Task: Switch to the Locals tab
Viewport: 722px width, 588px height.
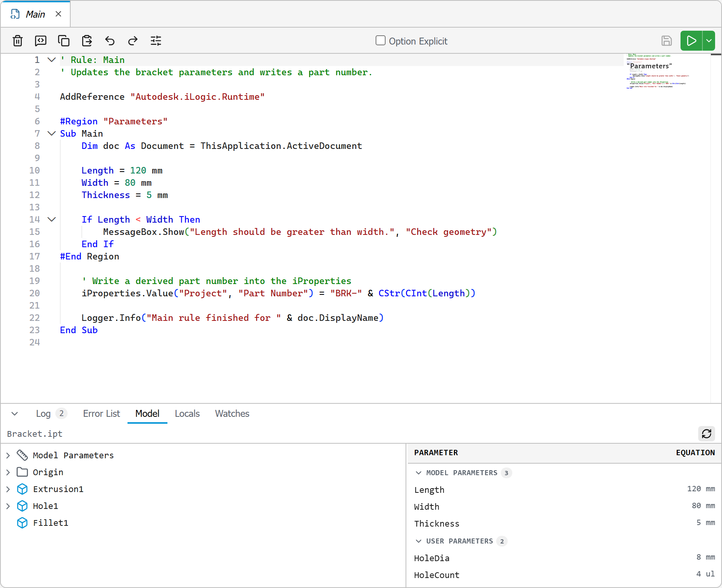Action: pos(187,414)
